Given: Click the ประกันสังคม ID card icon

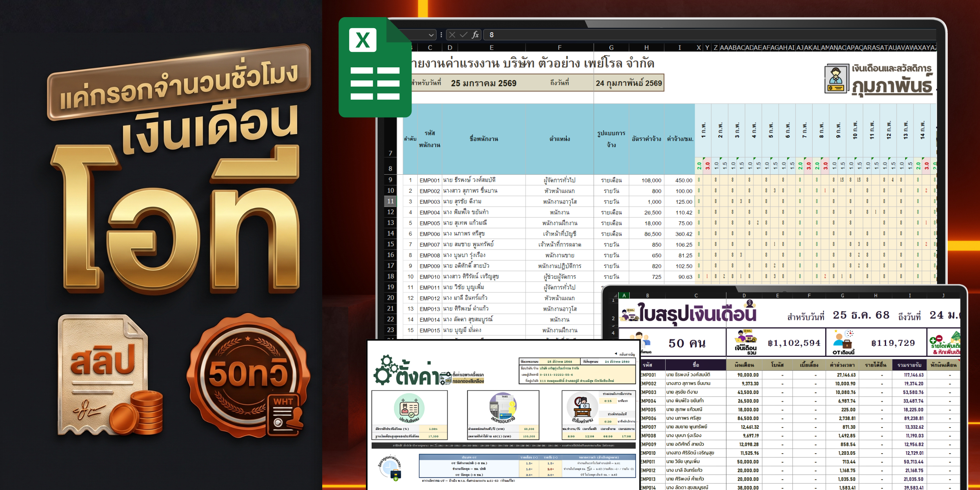Looking at the screenshot, I should point(409,408).
